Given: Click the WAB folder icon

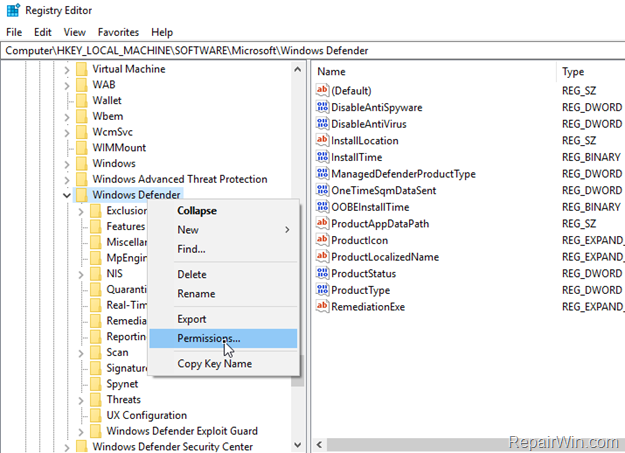Looking at the screenshot, I should pos(82,85).
